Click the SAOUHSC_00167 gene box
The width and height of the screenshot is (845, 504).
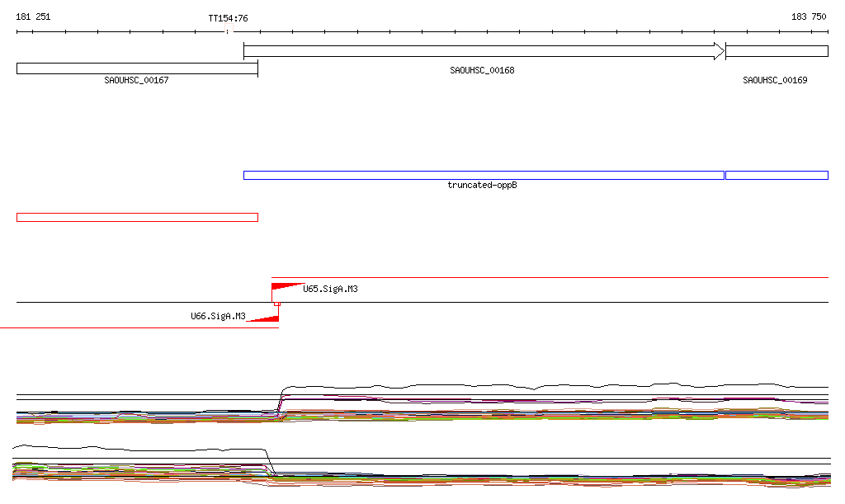coord(138,68)
